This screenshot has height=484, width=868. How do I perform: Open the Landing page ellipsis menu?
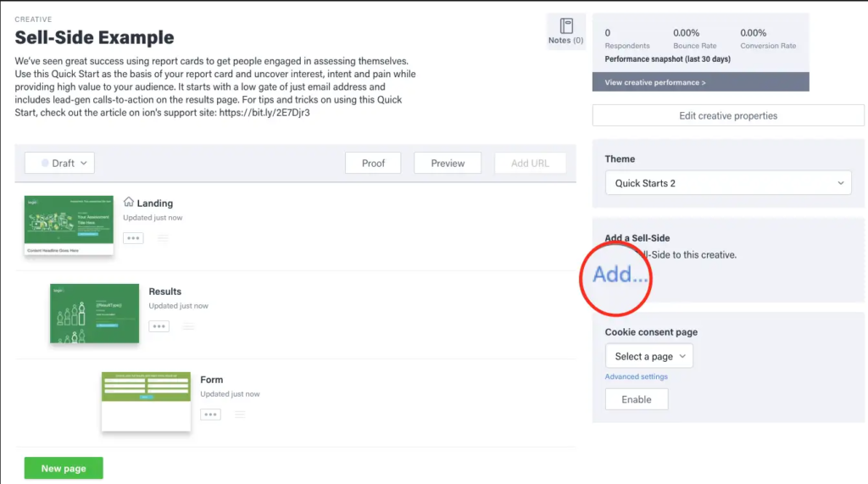tap(133, 238)
